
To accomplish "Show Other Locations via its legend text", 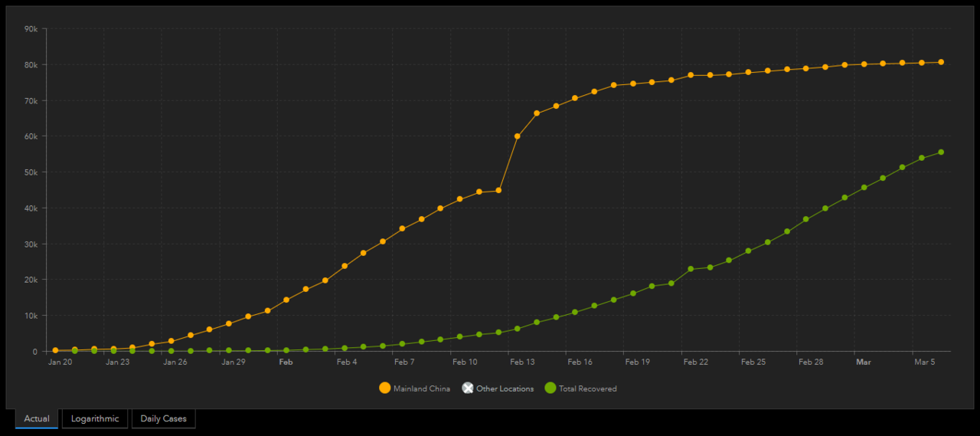I will (505, 388).
